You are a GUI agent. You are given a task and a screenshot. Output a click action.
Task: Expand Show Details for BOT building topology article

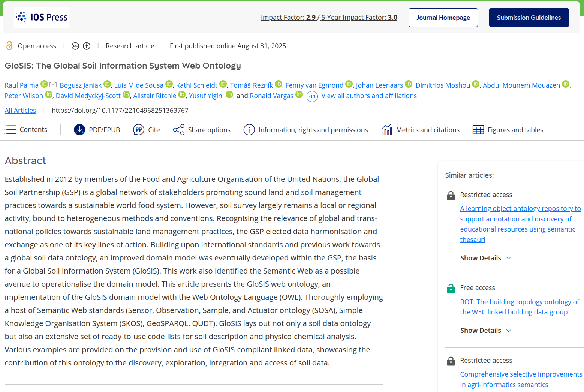coord(486,331)
